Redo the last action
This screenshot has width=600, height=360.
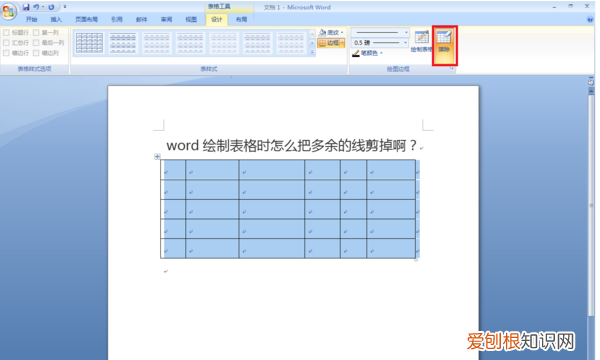point(51,7)
